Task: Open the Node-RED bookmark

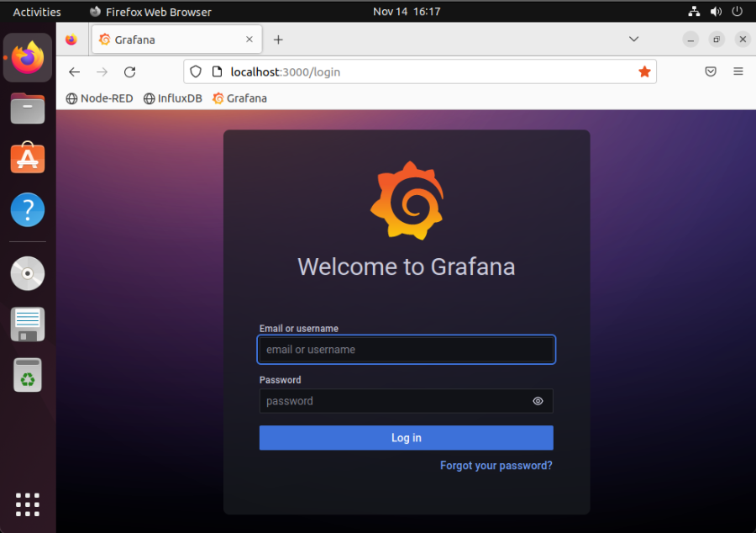Action: coord(99,98)
